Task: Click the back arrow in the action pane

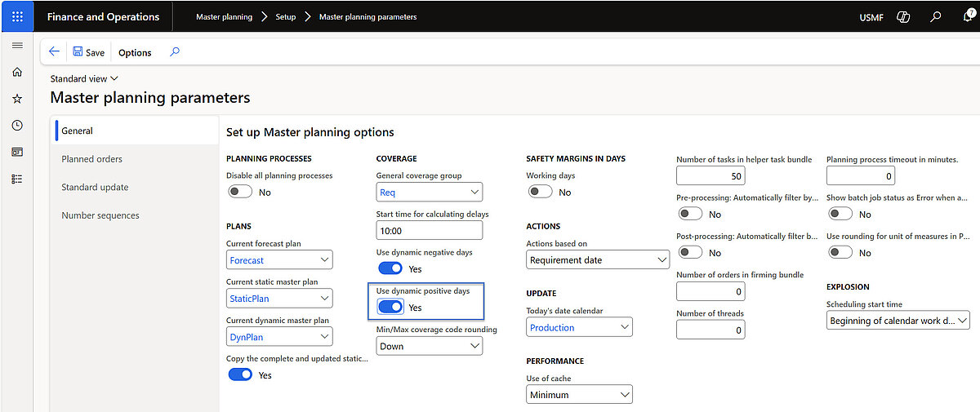Action: [x=54, y=51]
